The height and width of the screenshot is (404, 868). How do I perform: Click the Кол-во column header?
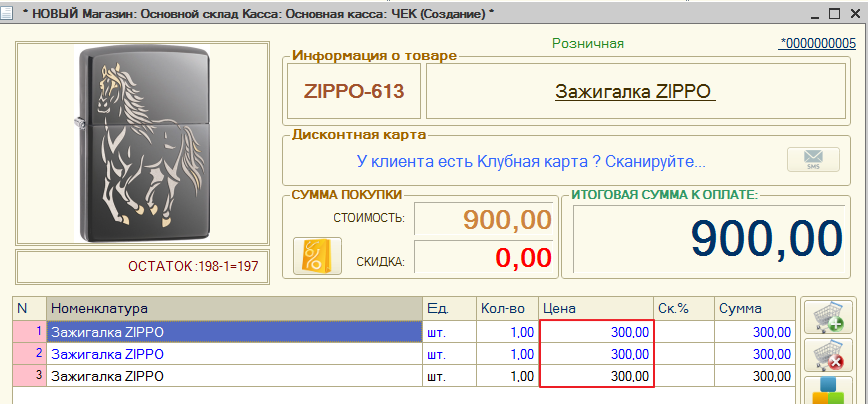click(x=508, y=309)
